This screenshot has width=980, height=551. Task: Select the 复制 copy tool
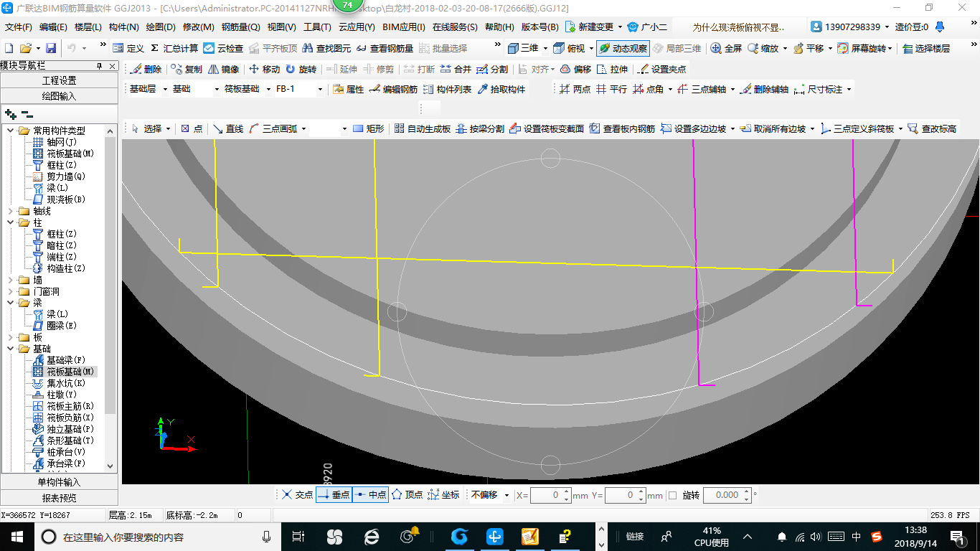187,70
